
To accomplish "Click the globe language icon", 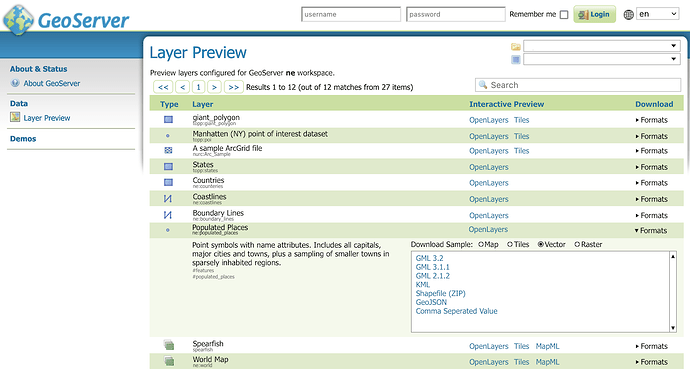I will [x=628, y=15].
